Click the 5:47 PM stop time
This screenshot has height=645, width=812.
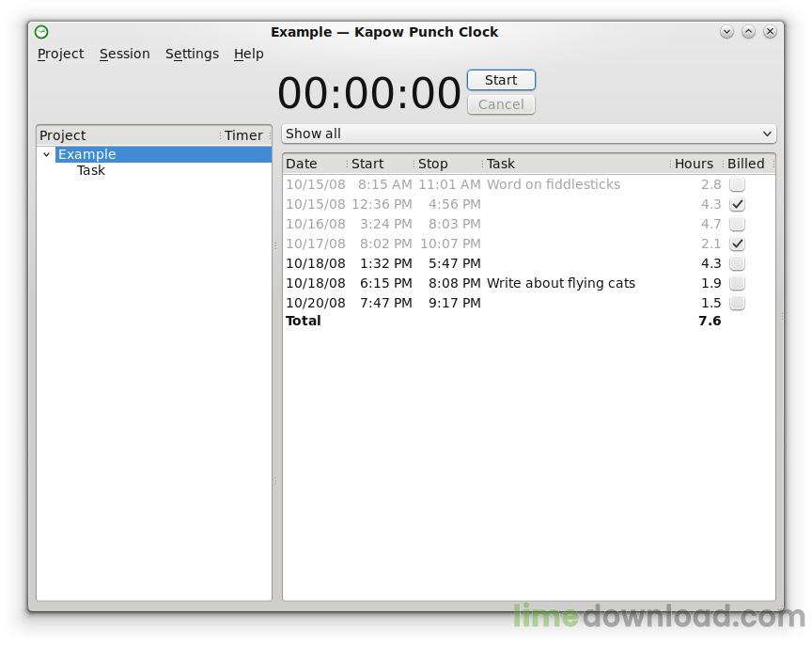tap(454, 263)
